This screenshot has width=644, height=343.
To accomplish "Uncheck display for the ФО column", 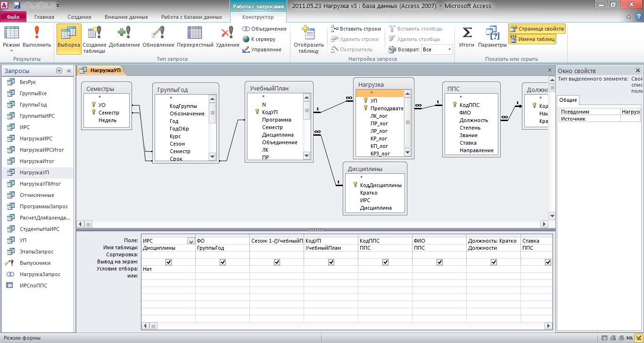I will [x=223, y=262].
